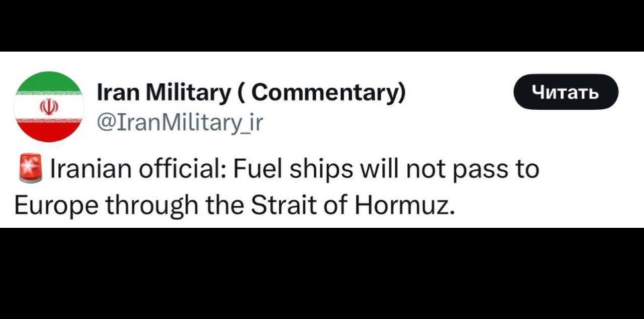Open the Iran flag profile avatar
The height and width of the screenshot is (319, 644).
tap(49, 107)
